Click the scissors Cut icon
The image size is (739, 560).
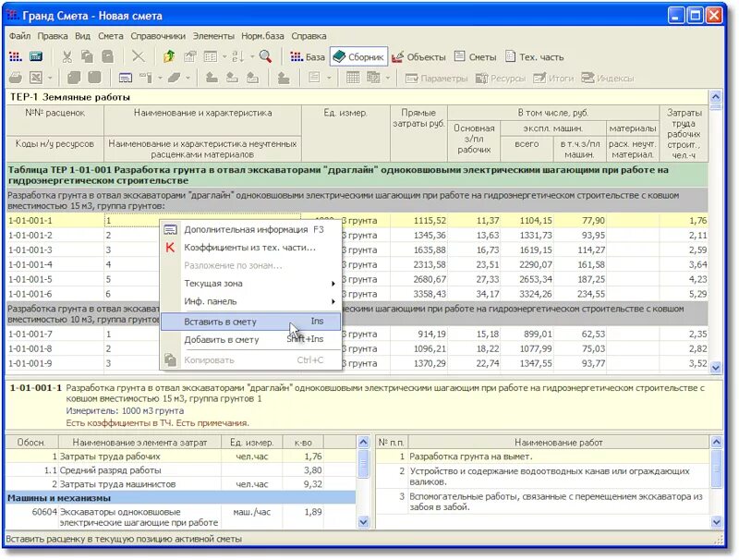(x=67, y=57)
